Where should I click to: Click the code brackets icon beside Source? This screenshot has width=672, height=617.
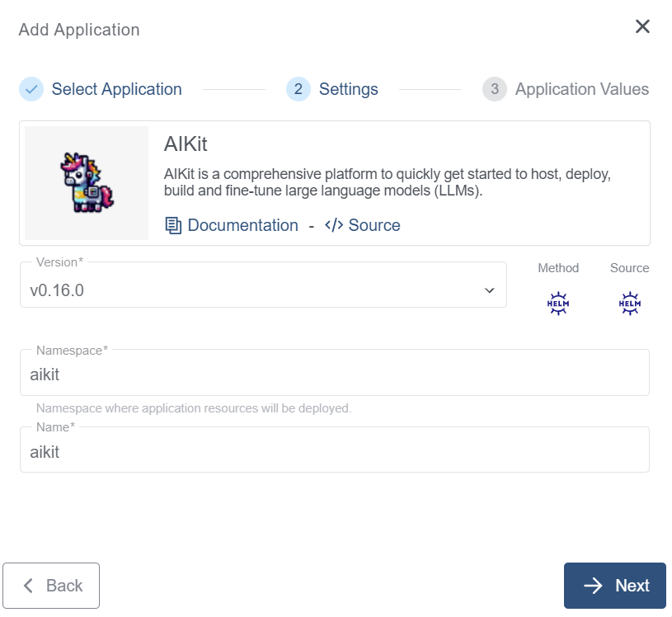tap(332, 225)
